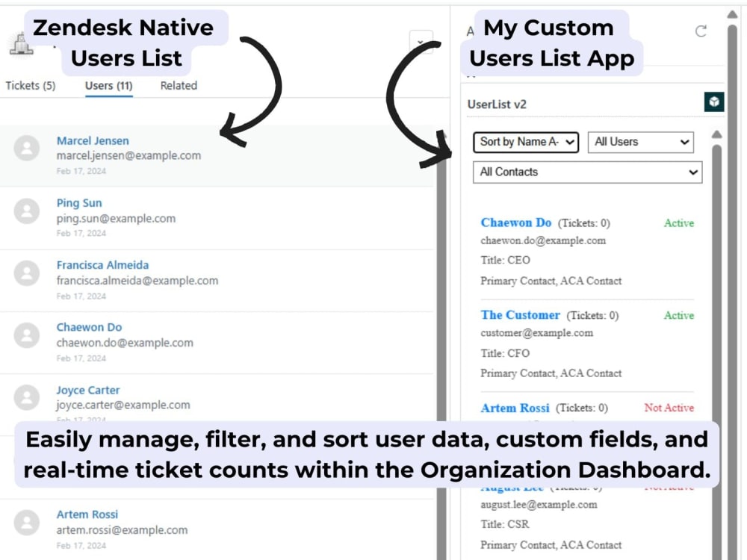The height and width of the screenshot is (560, 747).
Task: Open the Marcel Jensen user link
Action: tap(93, 141)
